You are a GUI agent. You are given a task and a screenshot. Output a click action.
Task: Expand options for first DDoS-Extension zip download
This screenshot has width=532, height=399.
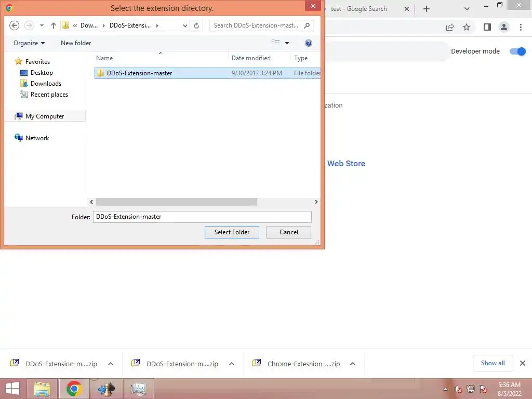tap(111, 364)
